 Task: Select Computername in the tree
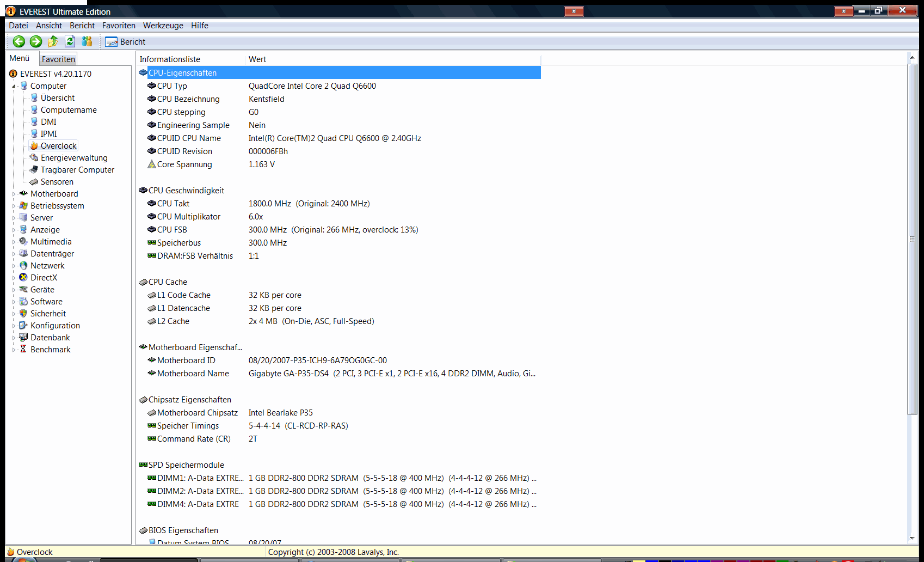pyautogui.click(x=69, y=110)
